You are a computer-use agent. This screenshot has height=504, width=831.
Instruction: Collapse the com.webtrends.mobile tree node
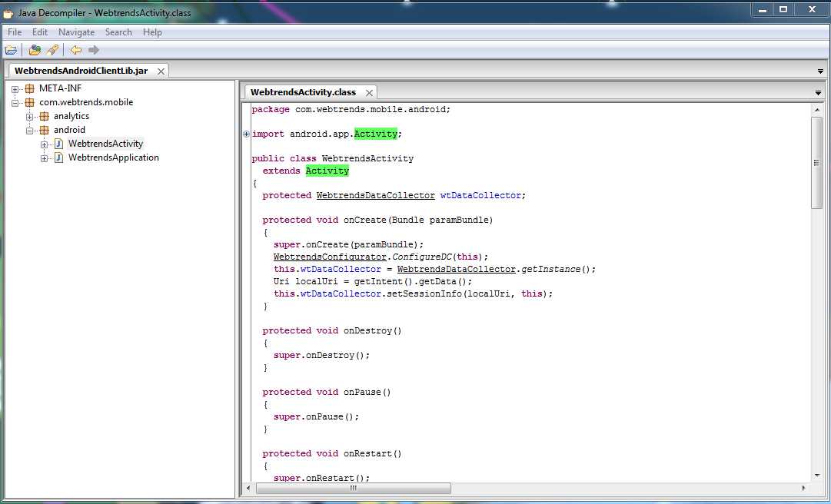[x=15, y=103]
